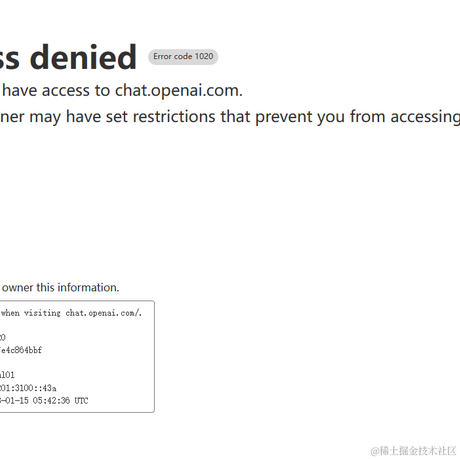460x460 pixels.
Task: Click the words 'when visiting' in details box
Action: coord(31,313)
